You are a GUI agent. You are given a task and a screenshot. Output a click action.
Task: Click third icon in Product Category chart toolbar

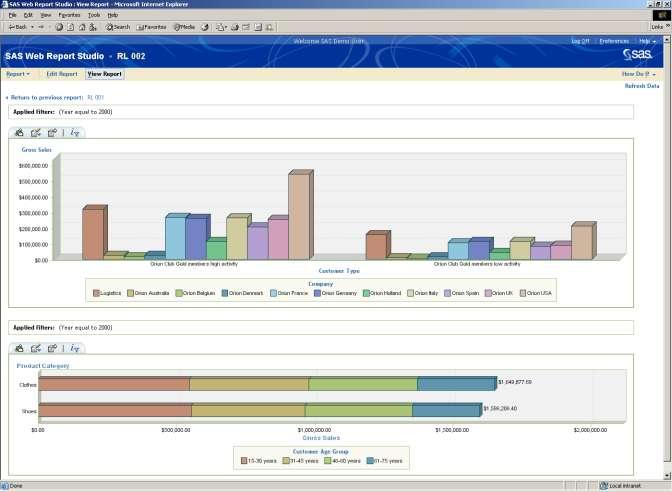pyautogui.click(x=52, y=348)
